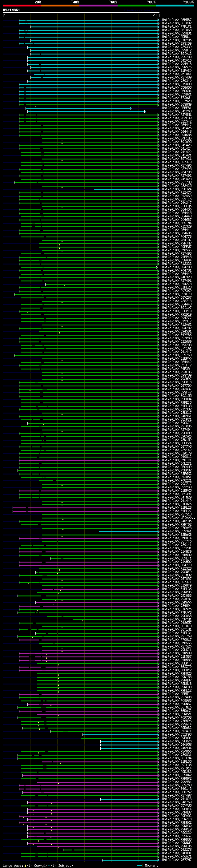Open hit UniRef100_B2BAK8
This screenshot has height=868, width=197.
click(x=177, y=535)
